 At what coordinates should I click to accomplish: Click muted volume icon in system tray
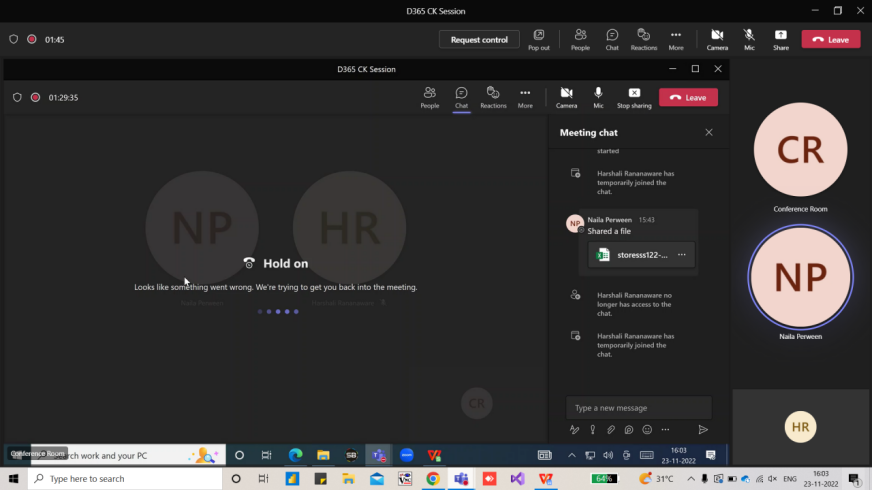(773, 479)
